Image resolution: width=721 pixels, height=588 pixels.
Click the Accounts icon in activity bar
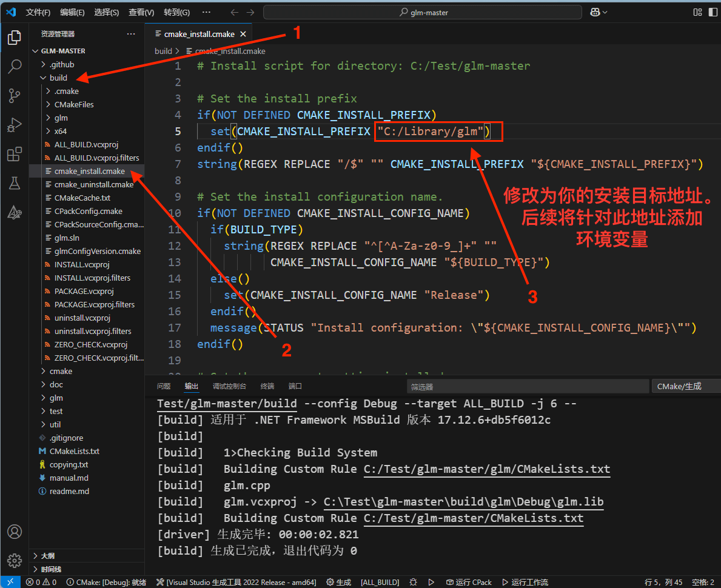pos(15,532)
